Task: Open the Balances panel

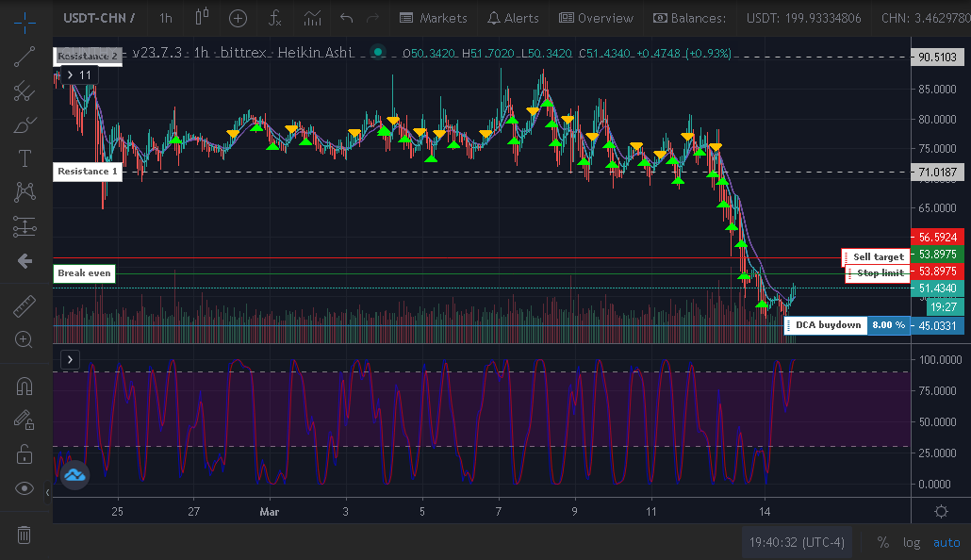Action: point(689,18)
